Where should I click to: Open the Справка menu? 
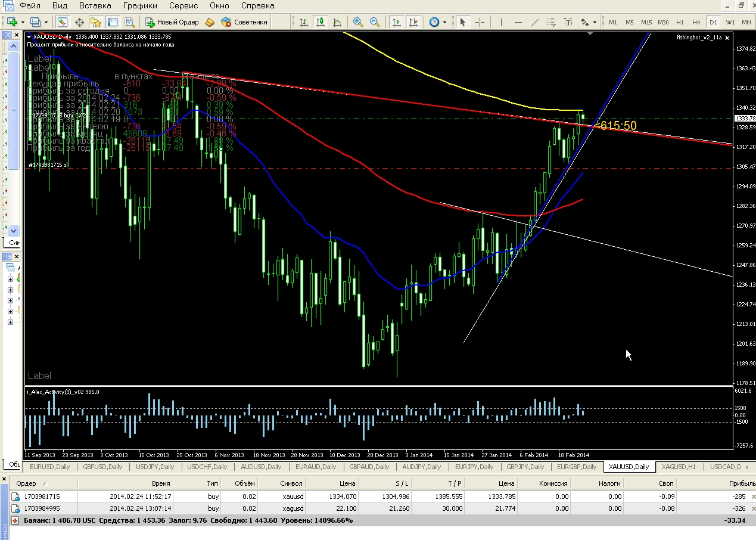258,5
